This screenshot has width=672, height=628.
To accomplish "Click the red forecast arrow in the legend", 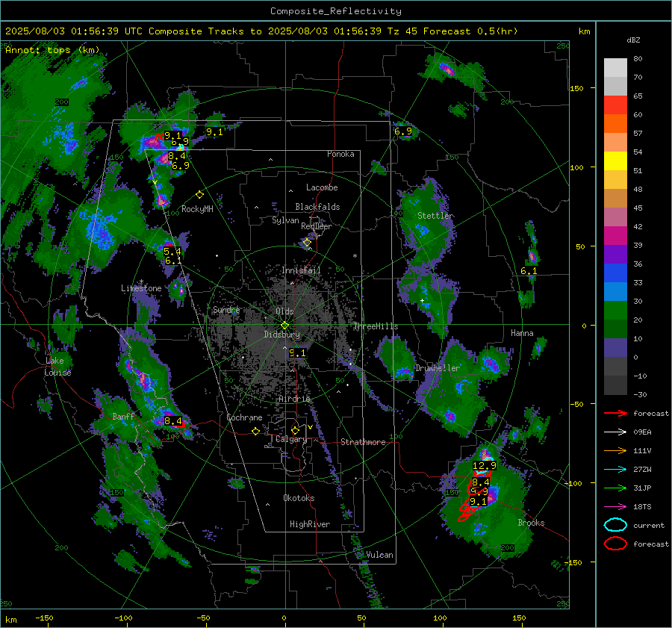I will [x=615, y=413].
